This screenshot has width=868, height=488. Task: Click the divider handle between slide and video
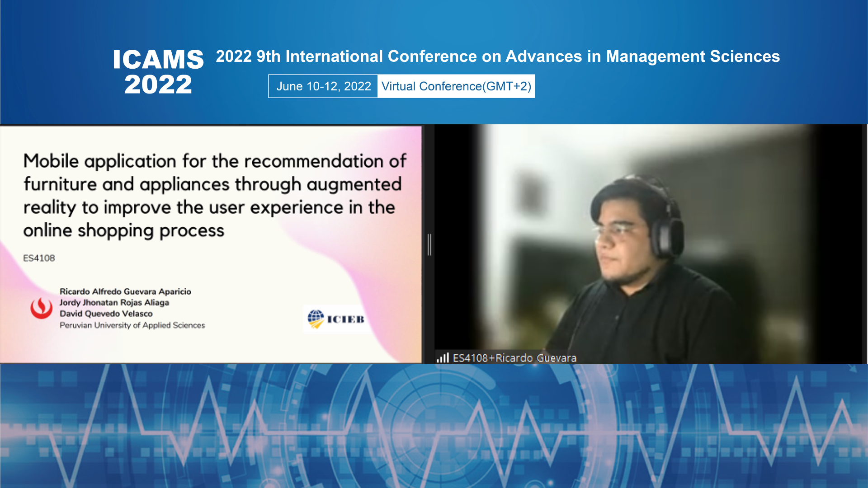(x=429, y=244)
